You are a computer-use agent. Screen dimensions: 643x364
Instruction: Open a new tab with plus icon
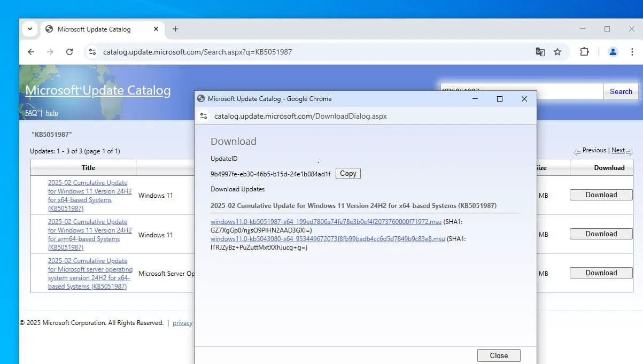tap(175, 29)
